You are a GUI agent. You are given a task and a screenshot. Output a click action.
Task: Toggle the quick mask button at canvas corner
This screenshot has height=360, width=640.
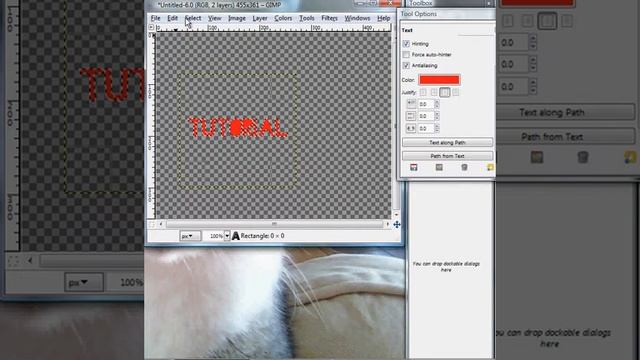[151, 224]
